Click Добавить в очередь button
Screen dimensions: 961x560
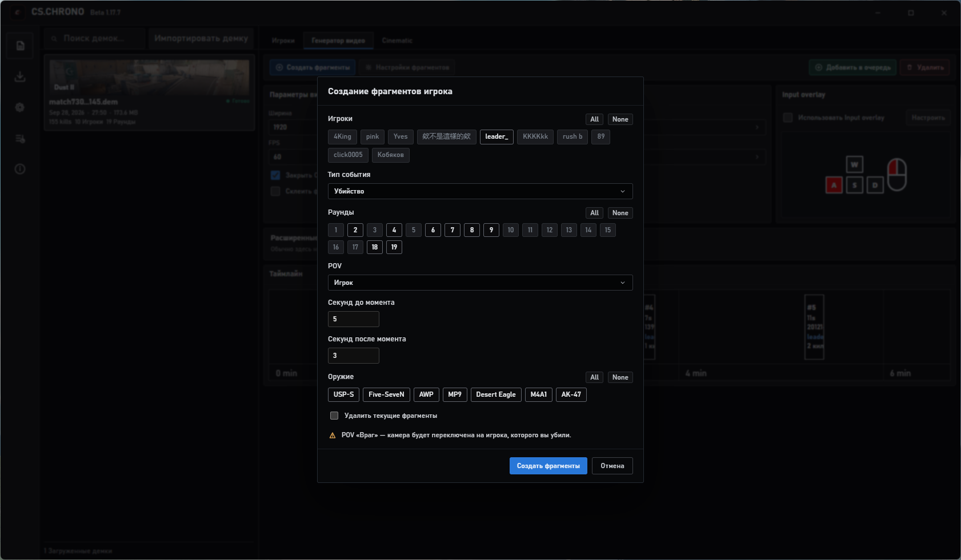[853, 67]
